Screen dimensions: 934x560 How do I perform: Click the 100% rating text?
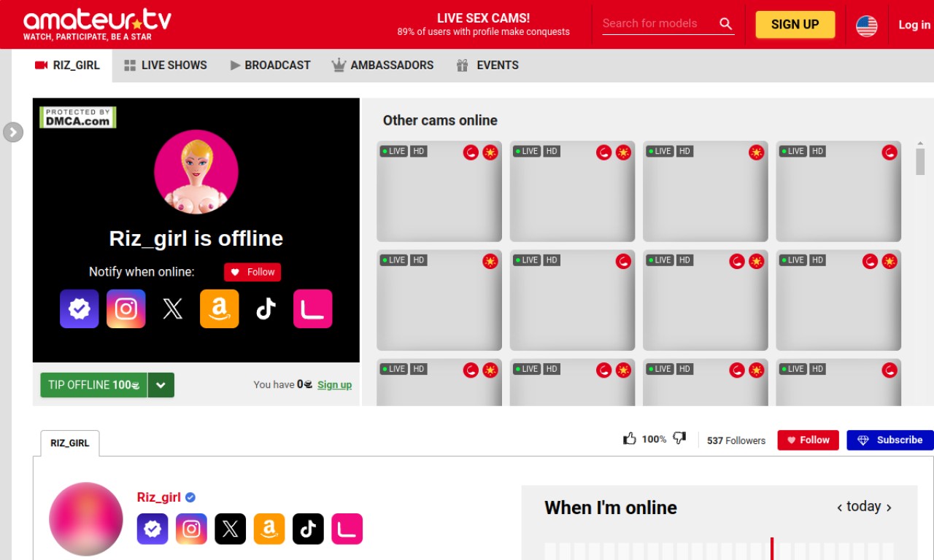[x=654, y=439]
